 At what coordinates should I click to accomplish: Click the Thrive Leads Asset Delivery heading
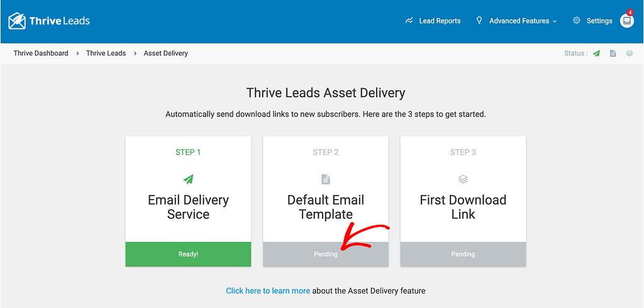point(326,93)
